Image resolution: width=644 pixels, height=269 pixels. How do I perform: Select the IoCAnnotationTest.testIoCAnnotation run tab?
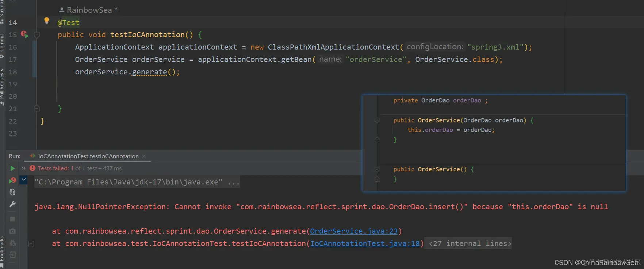point(88,156)
